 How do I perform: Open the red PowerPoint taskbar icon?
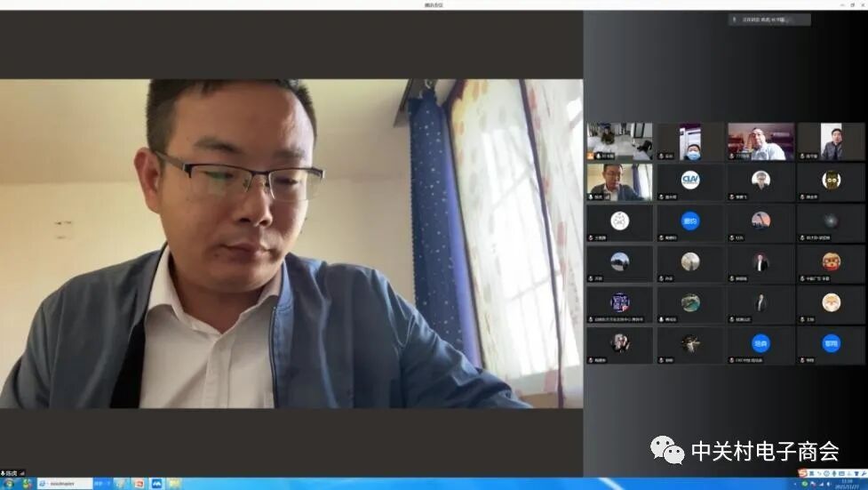point(139,484)
